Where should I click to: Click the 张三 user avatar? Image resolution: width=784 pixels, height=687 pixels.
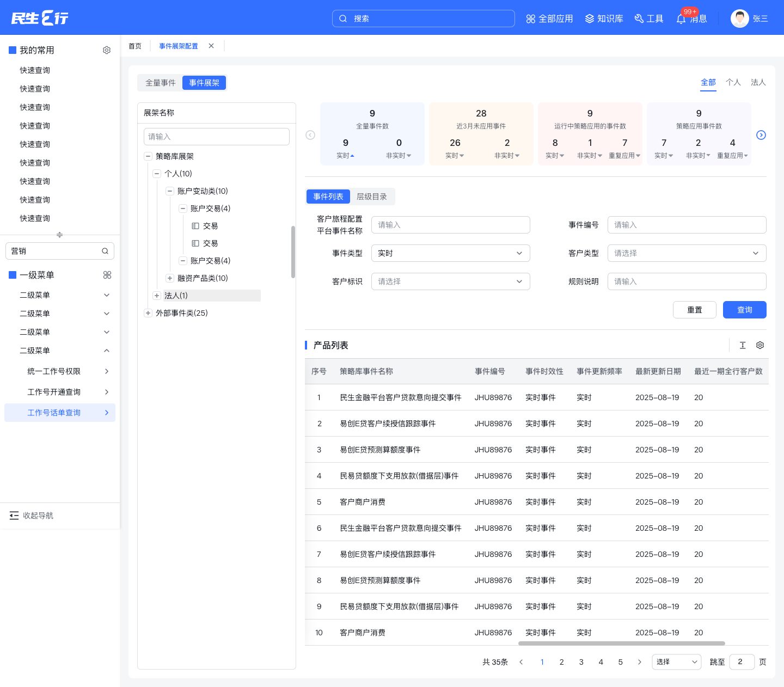click(740, 19)
